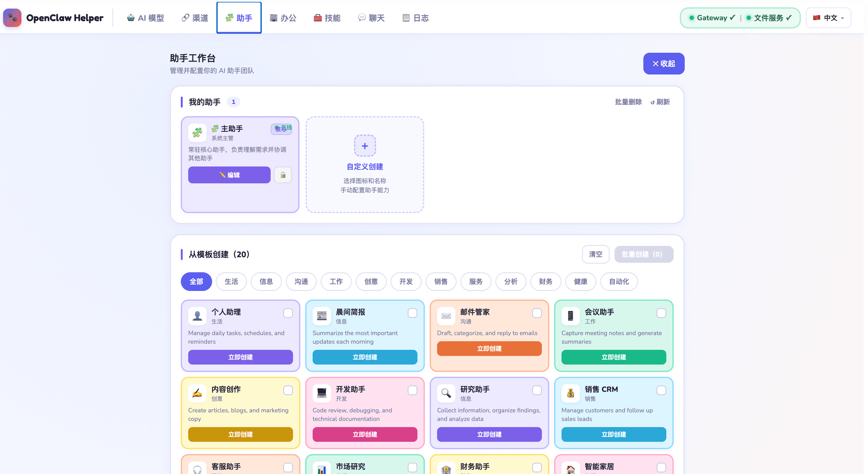Viewport: 868px width, 474px height.
Task: Select the 晨间简报 template checkbox
Action: pos(413,313)
